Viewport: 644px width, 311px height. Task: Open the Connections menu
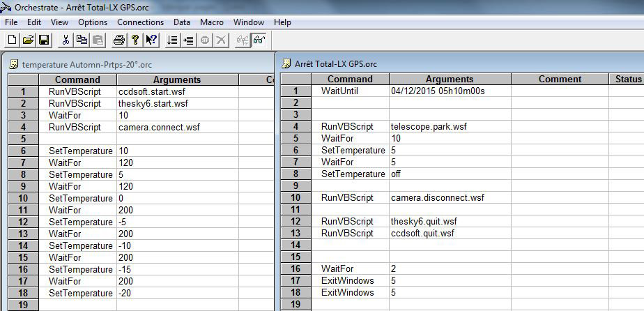point(141,22)
